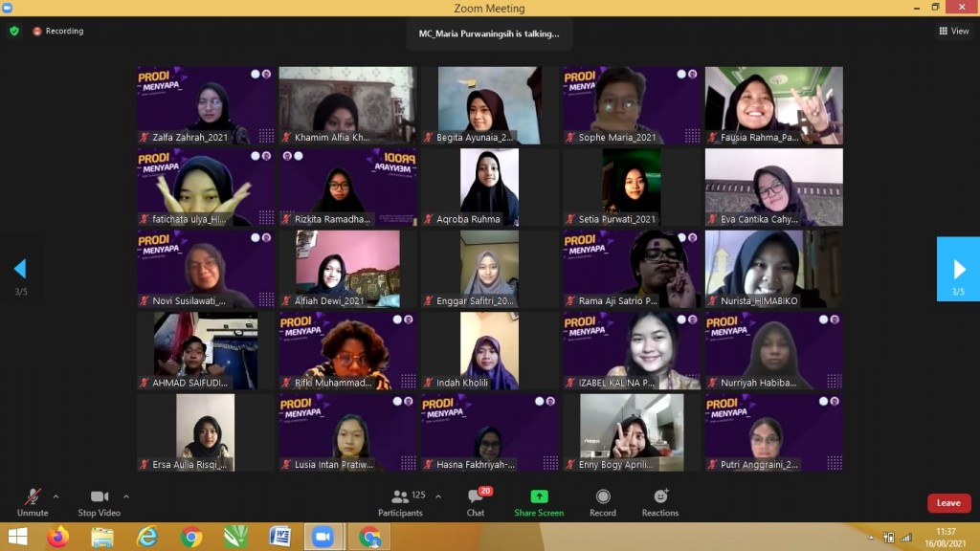Stop Video camera toggle
The image size is (980, 551).
[x=100, y=502]
